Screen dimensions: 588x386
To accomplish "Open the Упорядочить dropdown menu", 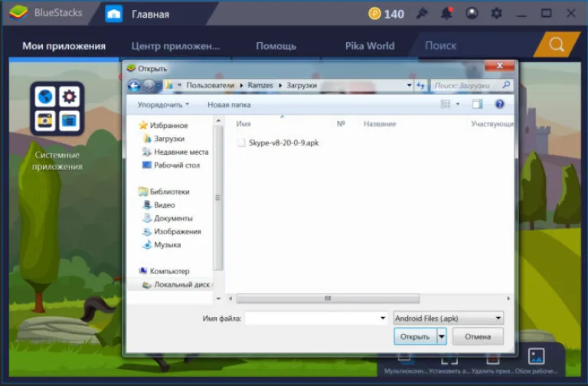I will [x=163, y=105].
